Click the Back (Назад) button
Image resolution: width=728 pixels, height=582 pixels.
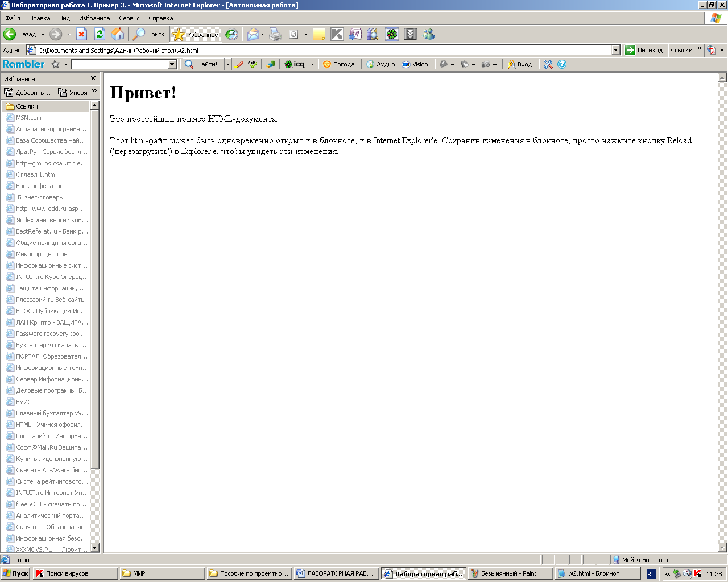pyautogui.click(x=20, y=34)
